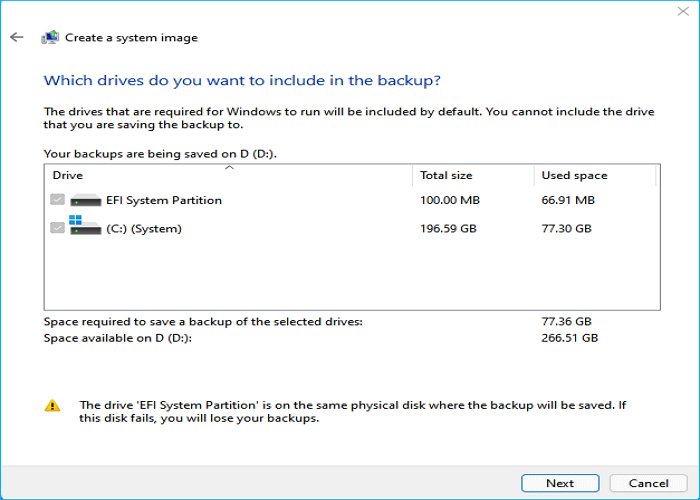This screenshot has width=700, height=500.
Task: Click the 77.36 GB required space value
Action: 566,321
